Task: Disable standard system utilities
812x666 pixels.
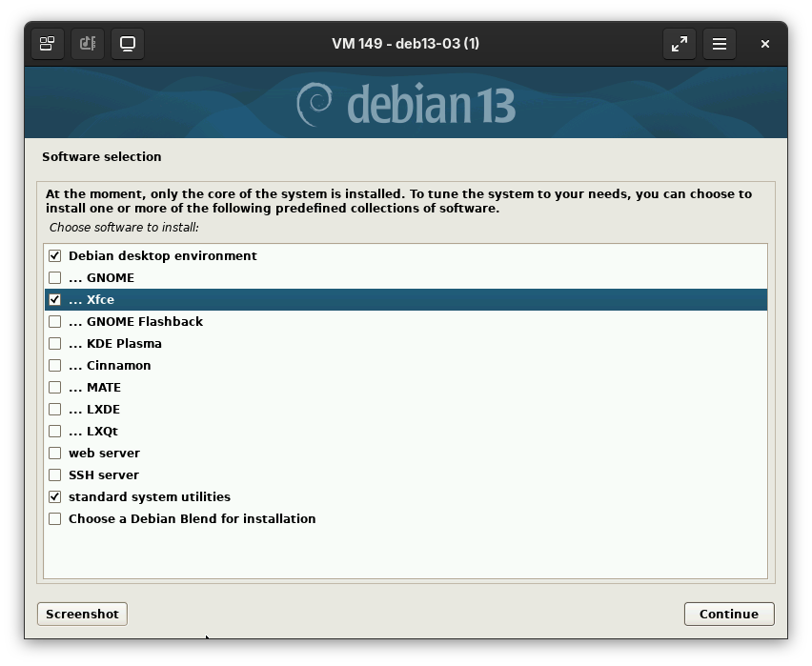Action: tap(55, 497)
